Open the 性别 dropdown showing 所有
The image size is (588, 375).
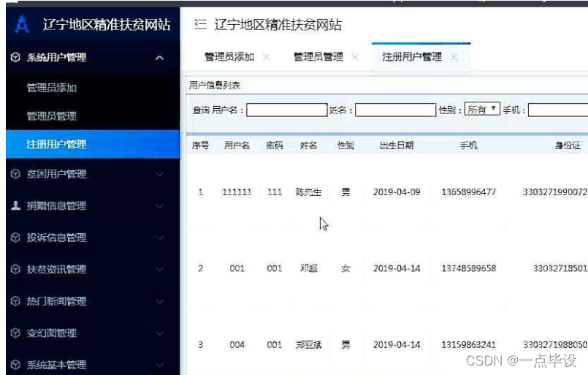pyautogui.click(x=482, y=109)
